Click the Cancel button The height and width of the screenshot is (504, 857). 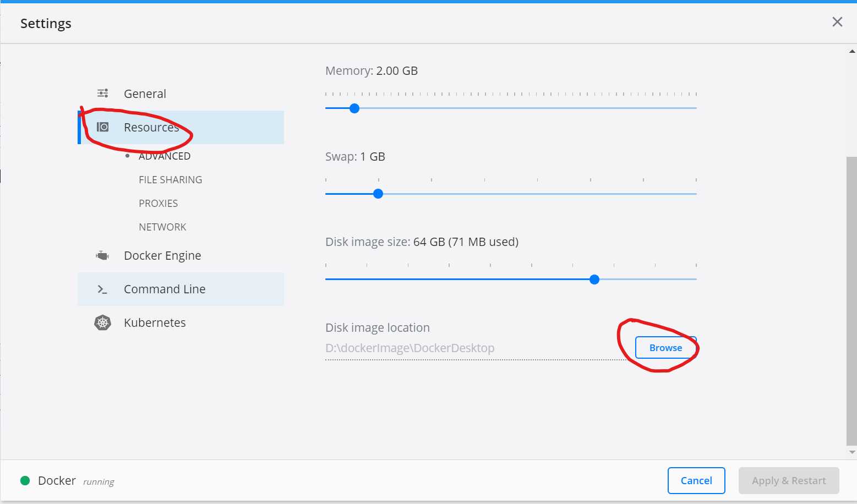[x=696, y=480]
